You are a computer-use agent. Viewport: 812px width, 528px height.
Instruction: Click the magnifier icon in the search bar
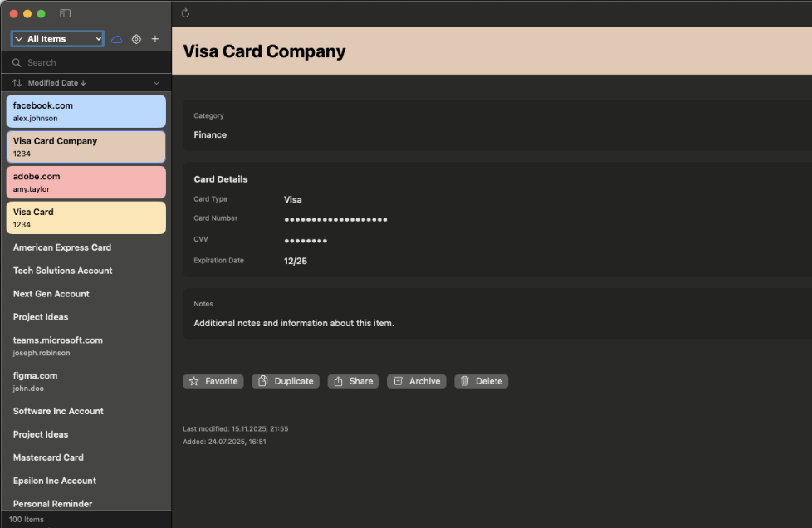16,62
